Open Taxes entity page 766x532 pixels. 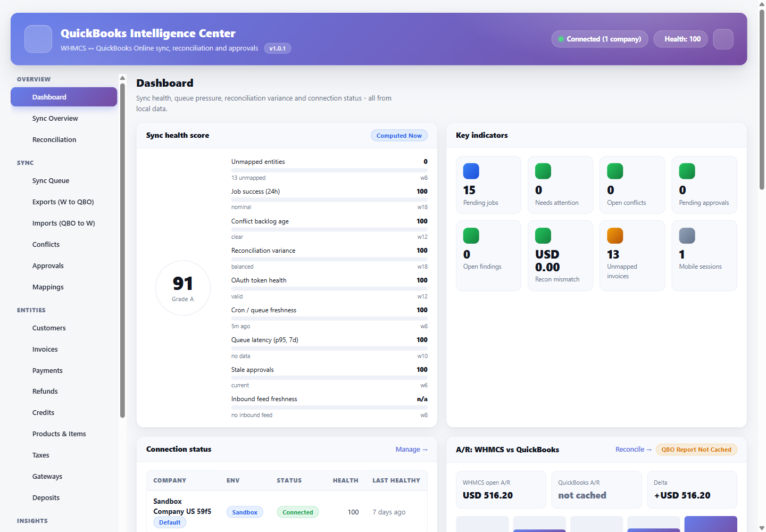coord(64,455)
